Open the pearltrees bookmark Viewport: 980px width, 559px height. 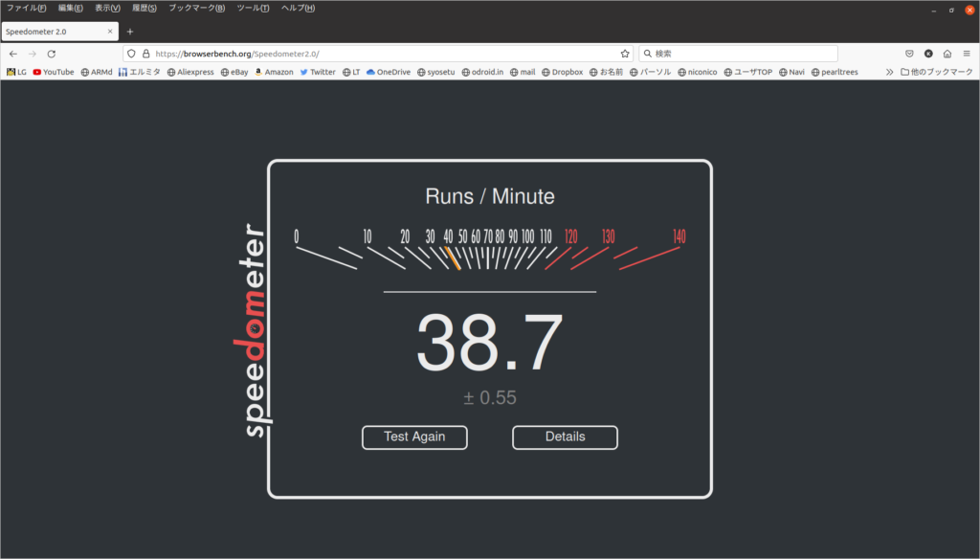click(835, 72)
